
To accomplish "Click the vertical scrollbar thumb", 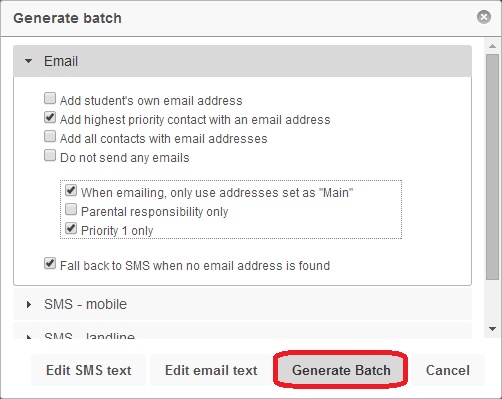I will coord(492,167).
